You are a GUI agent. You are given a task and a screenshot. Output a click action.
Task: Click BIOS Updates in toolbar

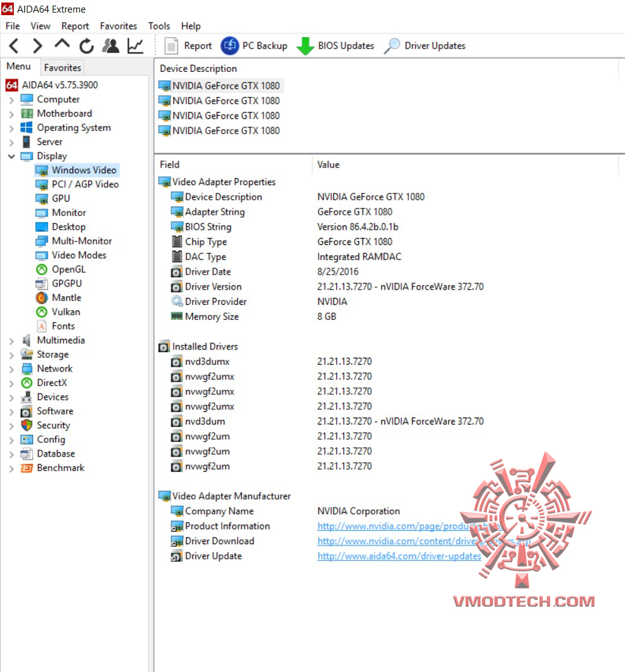coord(336,46)
